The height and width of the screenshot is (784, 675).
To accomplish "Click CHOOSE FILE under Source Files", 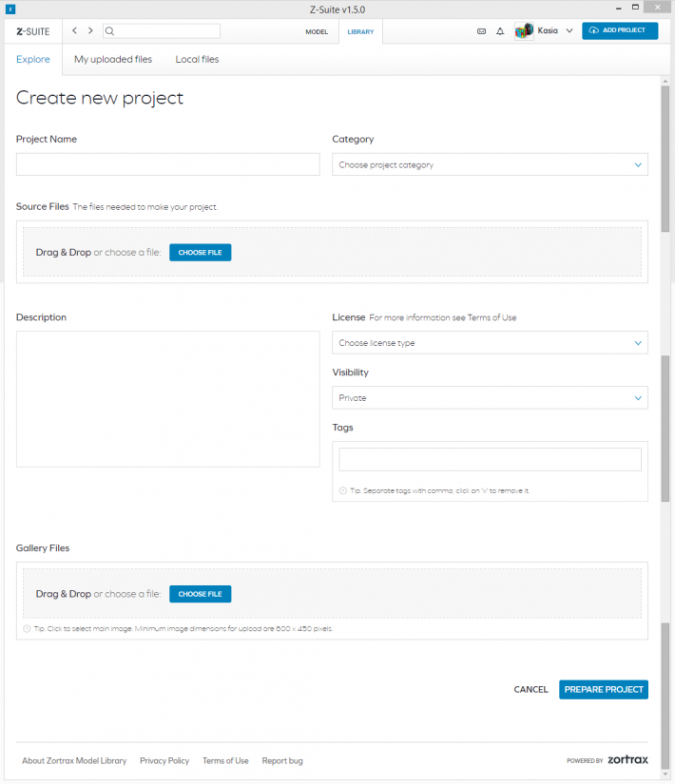I will click(x=201, y=253).
